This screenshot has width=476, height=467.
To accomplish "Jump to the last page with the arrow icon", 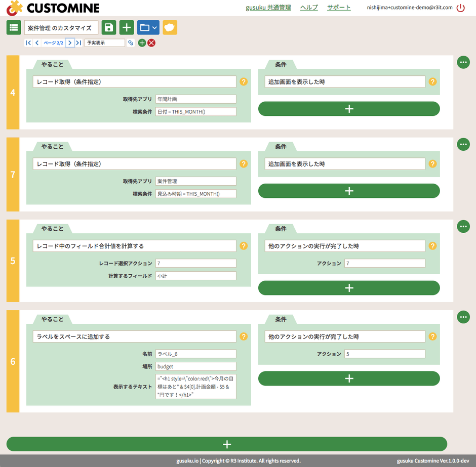I will coord(78,43).
